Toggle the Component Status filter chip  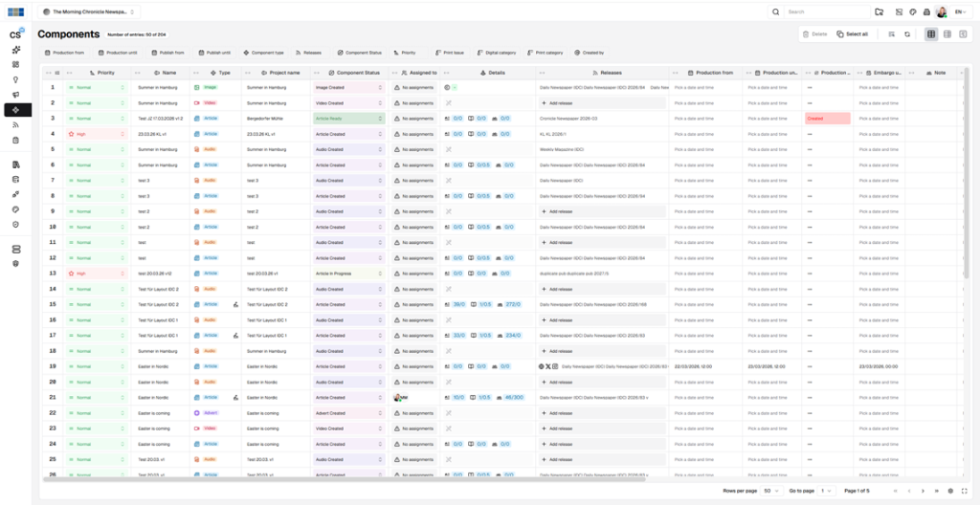pyautogui.click(x=359, y=53)
